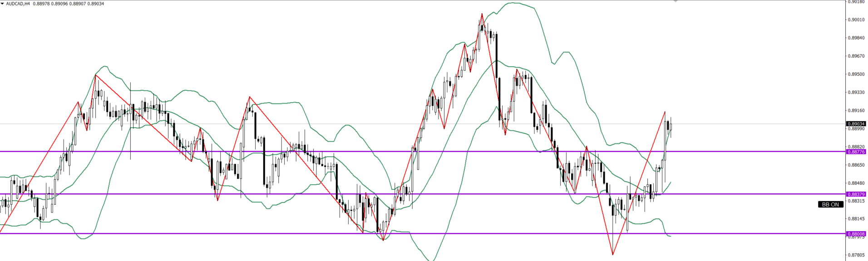Click the 0.88480 price scale label
This screenshot has height=261, width=868.
click(856, 183)
